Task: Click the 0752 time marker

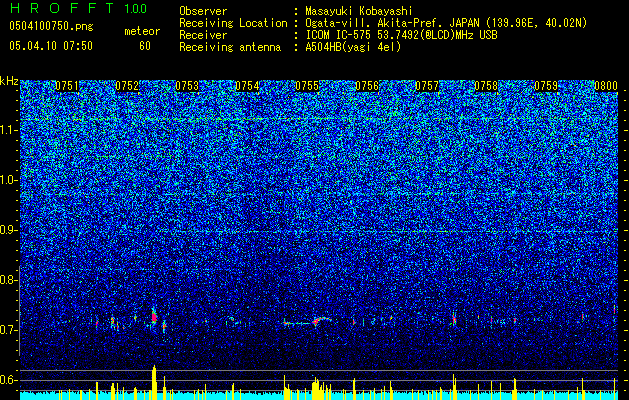Action: pyautogui.click(x=127, y=86)
